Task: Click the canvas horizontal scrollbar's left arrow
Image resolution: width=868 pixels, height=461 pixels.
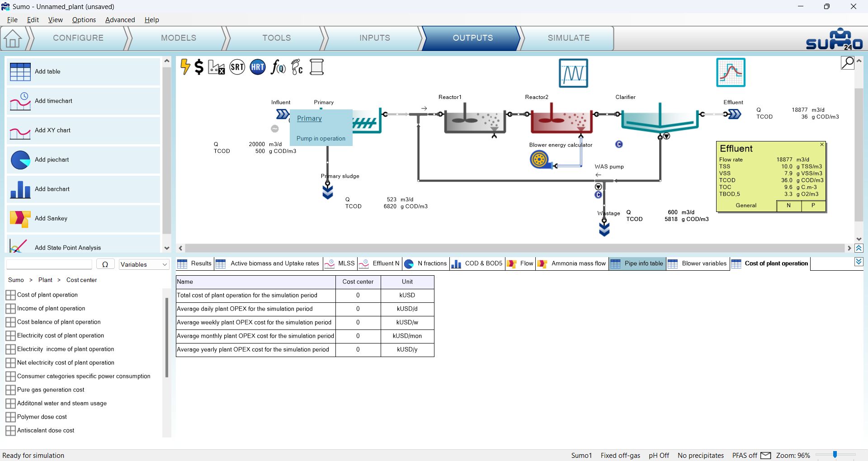Action: pos(181,248)
